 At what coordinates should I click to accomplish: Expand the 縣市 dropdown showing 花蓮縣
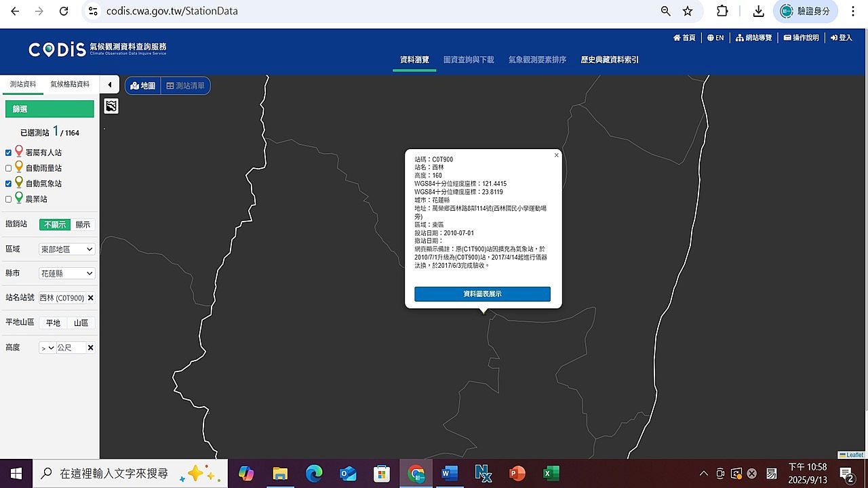click(x=66, y=274)
